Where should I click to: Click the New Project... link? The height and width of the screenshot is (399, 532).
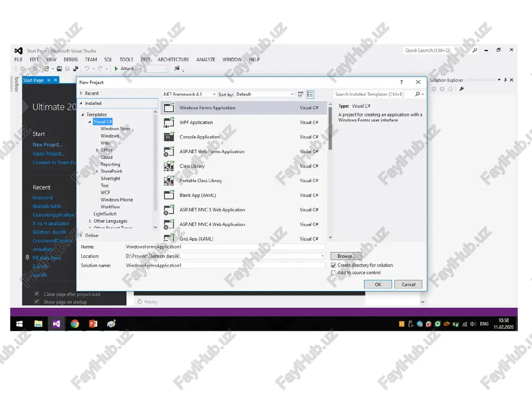pos(47,145)
